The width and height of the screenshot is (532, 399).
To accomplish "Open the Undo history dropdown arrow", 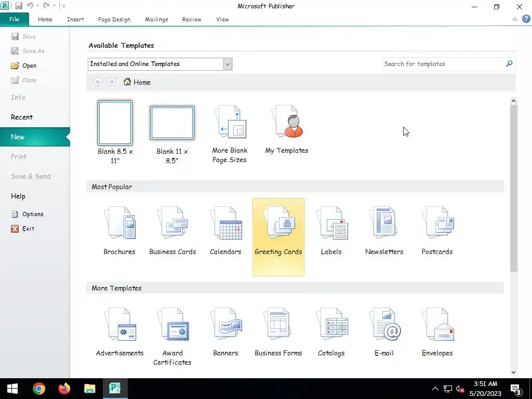I will tap(37, 6).
